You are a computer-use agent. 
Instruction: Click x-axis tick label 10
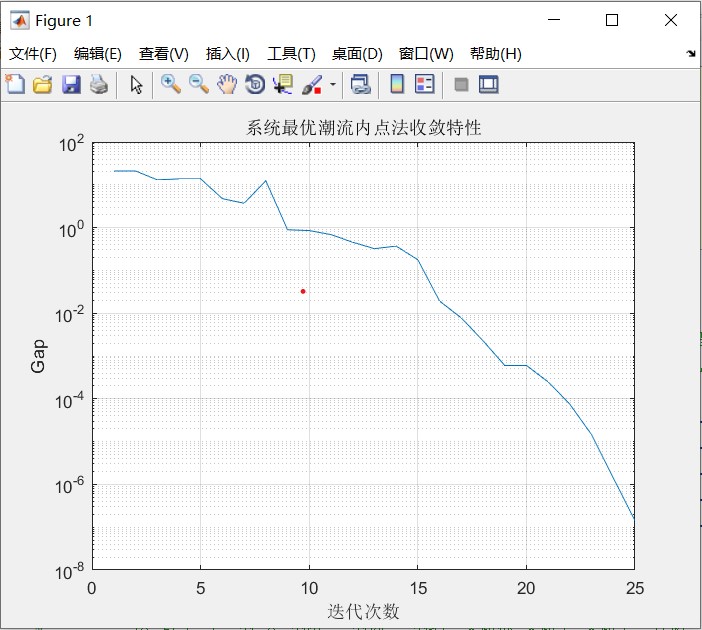[309, 588]
